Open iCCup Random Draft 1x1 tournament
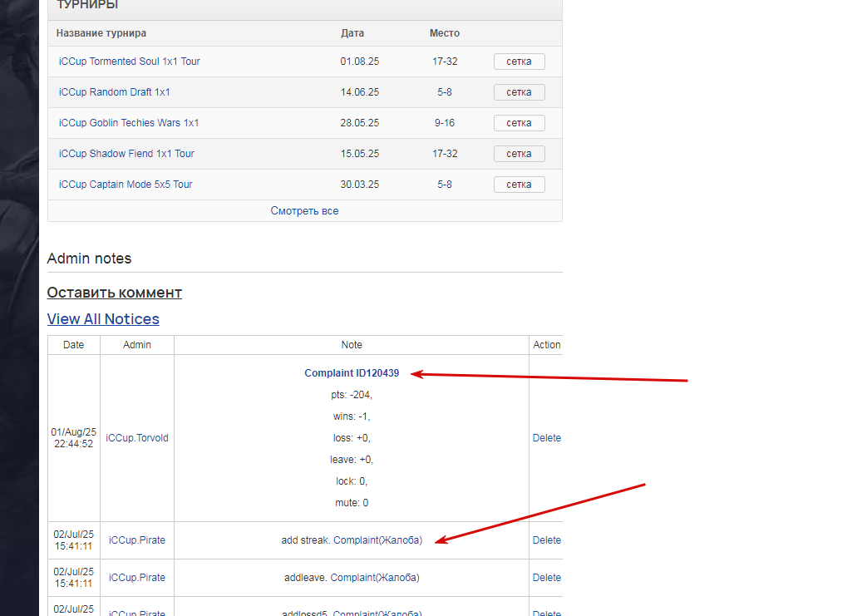862x616 pixels. point(115,91)
